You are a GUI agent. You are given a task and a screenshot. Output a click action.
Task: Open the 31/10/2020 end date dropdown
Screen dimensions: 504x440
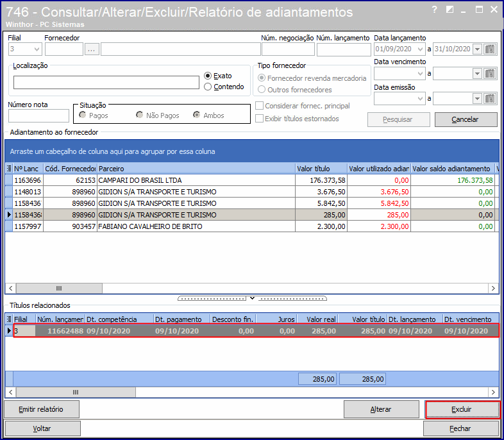tap(477, 49)
